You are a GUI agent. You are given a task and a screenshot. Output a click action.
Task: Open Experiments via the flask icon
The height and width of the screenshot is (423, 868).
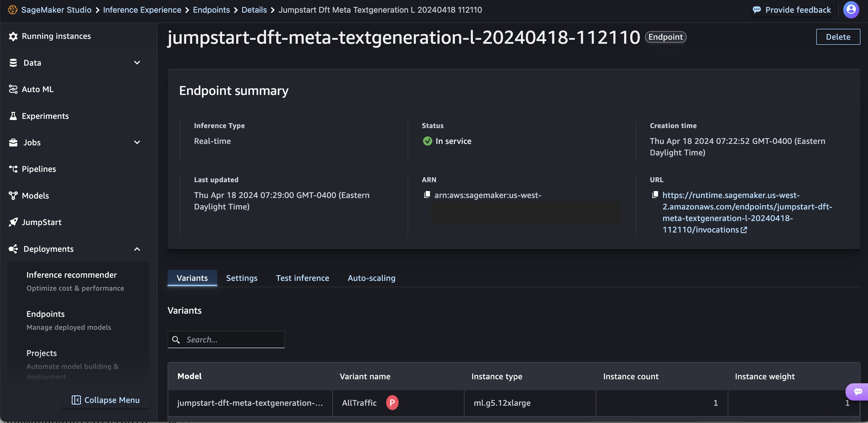[x=13, y=116]
